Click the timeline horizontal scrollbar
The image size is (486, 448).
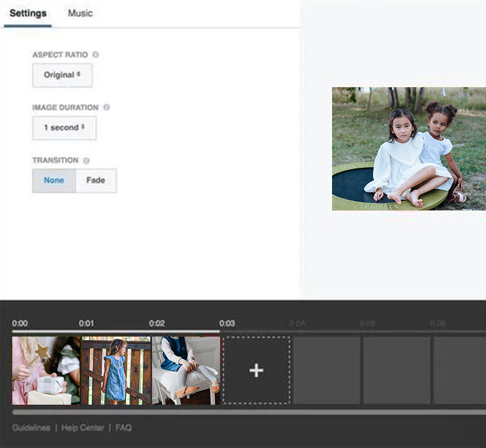pyautogui.click(x=247, y=412)
